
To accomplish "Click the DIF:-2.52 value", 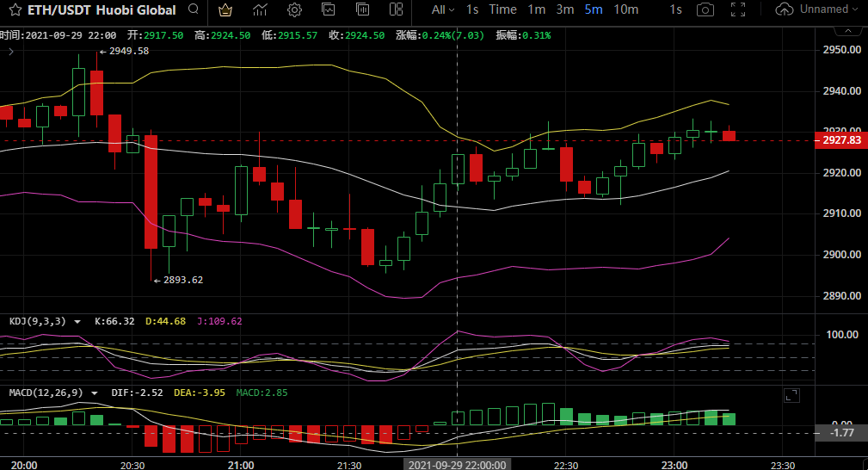I will 138,393.
